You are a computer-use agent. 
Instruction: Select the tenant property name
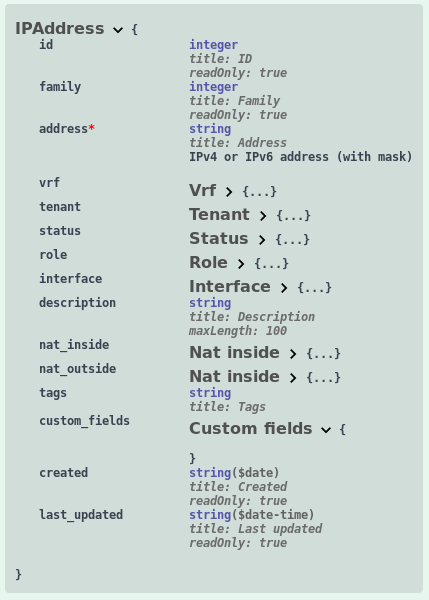(60, 207)
